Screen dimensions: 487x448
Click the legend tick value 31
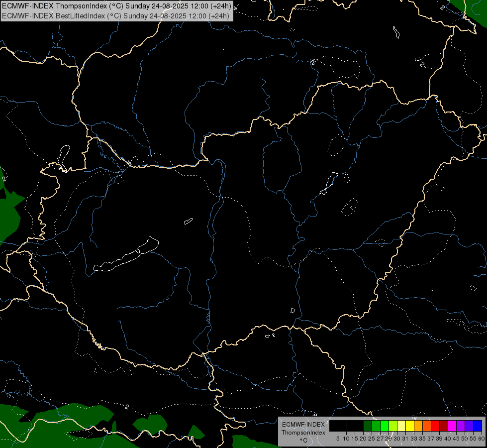click(405, 439)
